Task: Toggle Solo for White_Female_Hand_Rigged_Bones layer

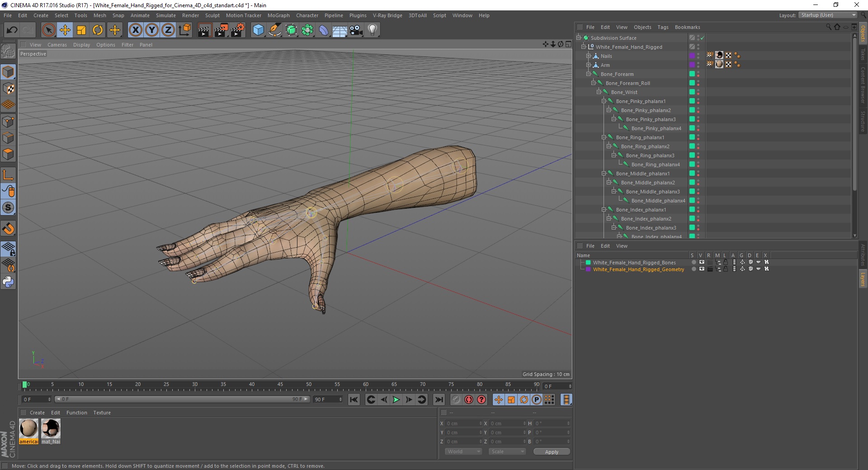Action: pyautogui.click(x=693, y=262)
